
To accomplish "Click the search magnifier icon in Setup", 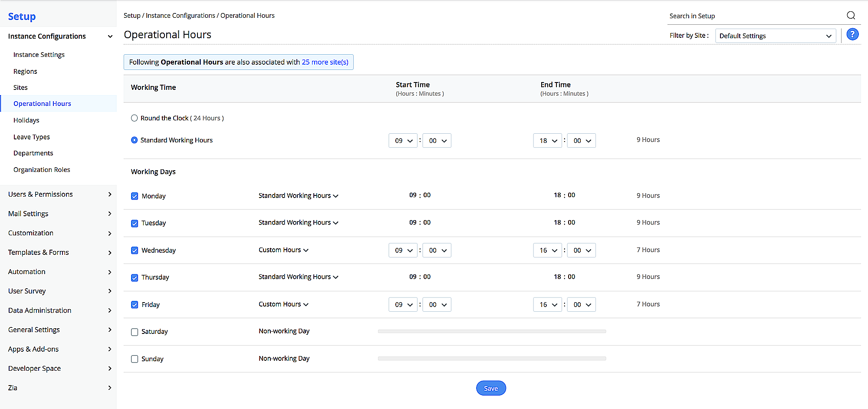I will [x=851, y=16].
